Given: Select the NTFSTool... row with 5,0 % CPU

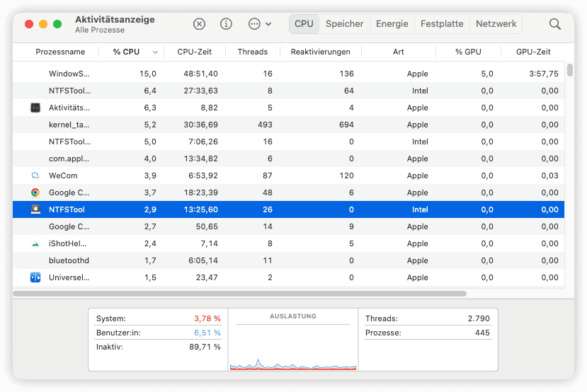Looking at the screenshot, I should pyautogui.click(x=288, y=142).
